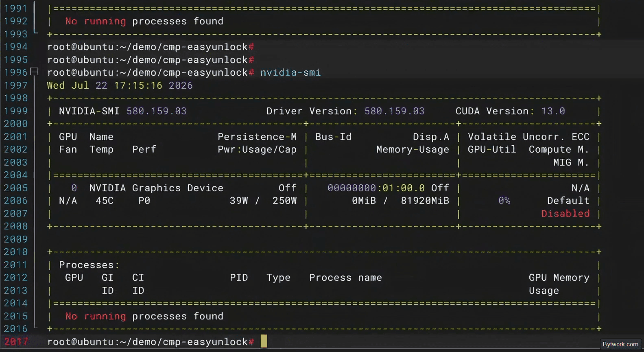Viewport: 644px width, 352px height.
Task: Select the timestamp "Wed Jul 22 17:15:16 2026"
Action: tap(120, 85)
